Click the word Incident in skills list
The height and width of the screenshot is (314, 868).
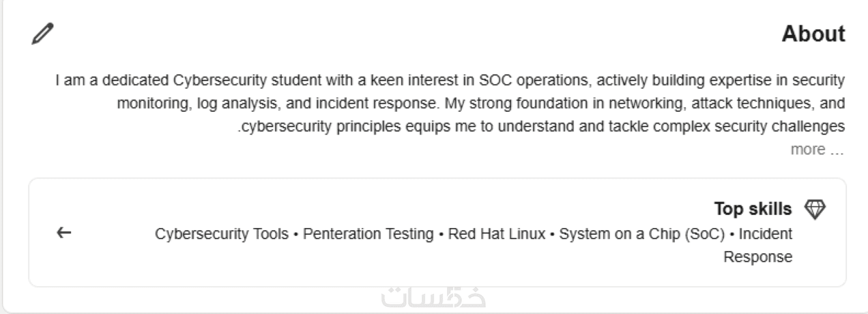pyautogui.click(x=766, y=234)
